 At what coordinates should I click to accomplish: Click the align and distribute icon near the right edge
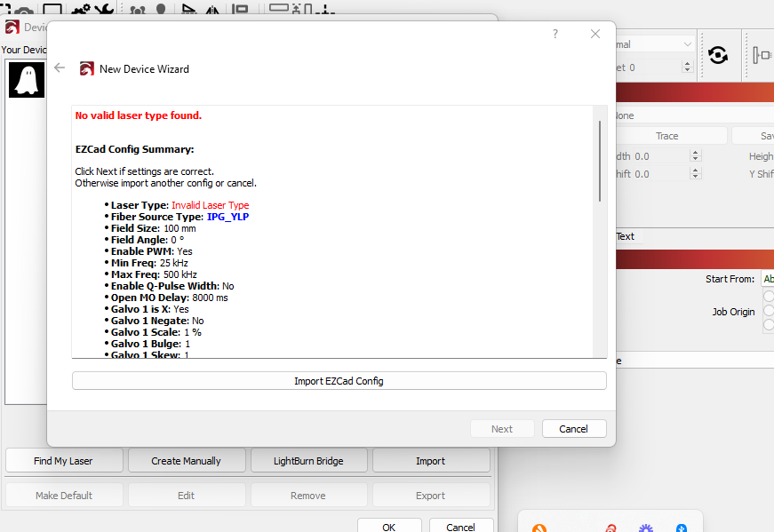pos(762,55)
